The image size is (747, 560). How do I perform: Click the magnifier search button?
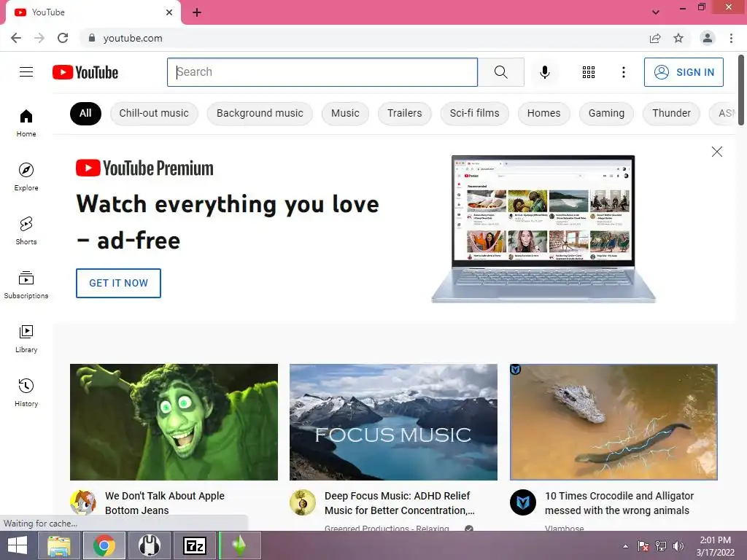[x=500, y=72]
